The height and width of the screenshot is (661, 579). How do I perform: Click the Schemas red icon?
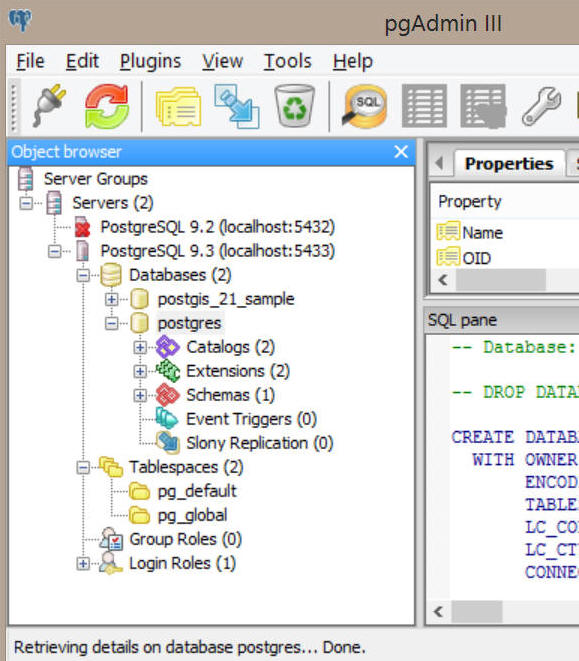[168, 395]
